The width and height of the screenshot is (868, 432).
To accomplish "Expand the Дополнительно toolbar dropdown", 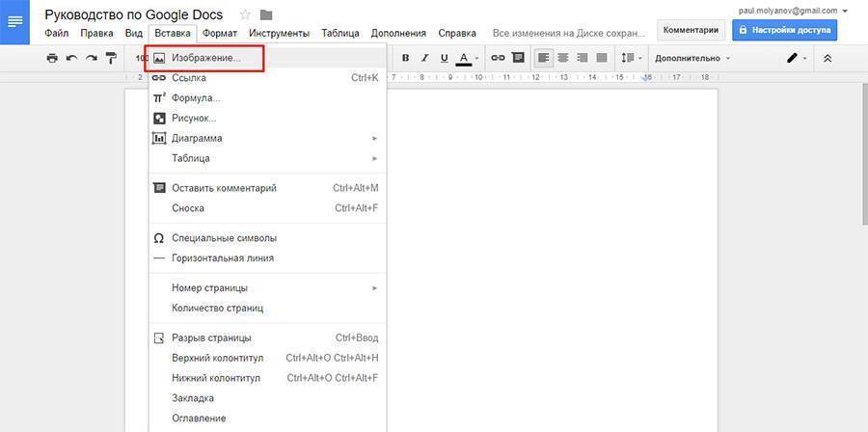I will coord(692,58).
